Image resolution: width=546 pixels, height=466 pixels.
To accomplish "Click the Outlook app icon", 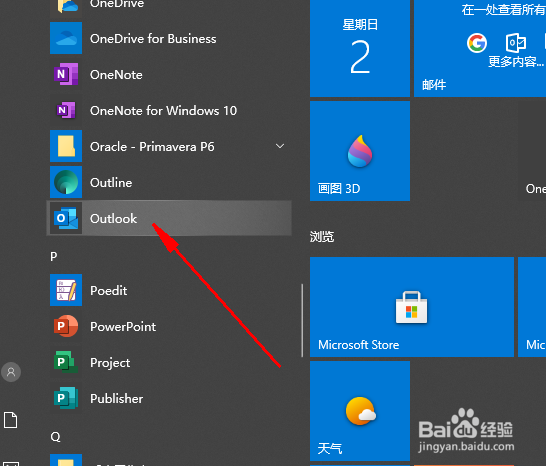I will tap(66, 218).
